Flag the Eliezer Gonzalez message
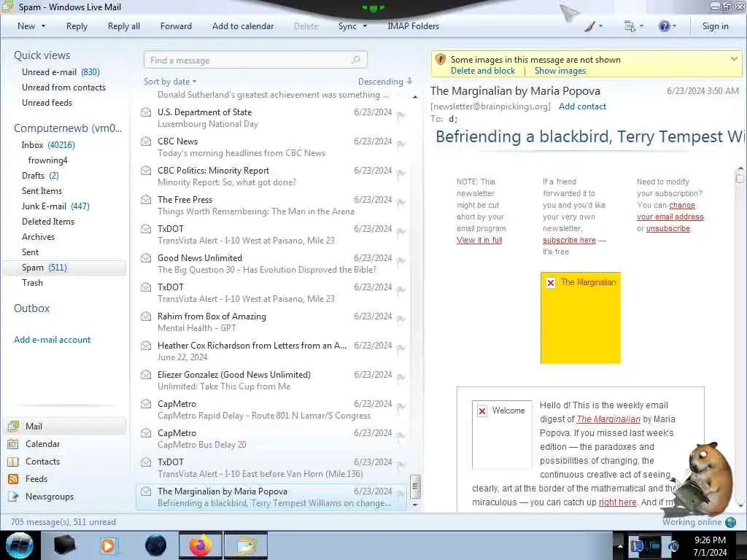The width and height of the screenshot is (747, 560). click(401, 378)
